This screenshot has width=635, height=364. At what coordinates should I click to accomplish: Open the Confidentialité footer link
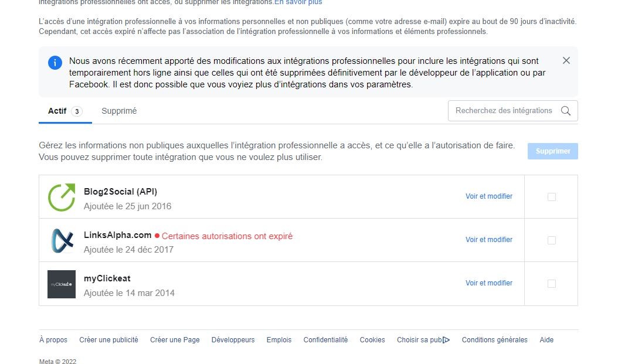coord(325,340)
